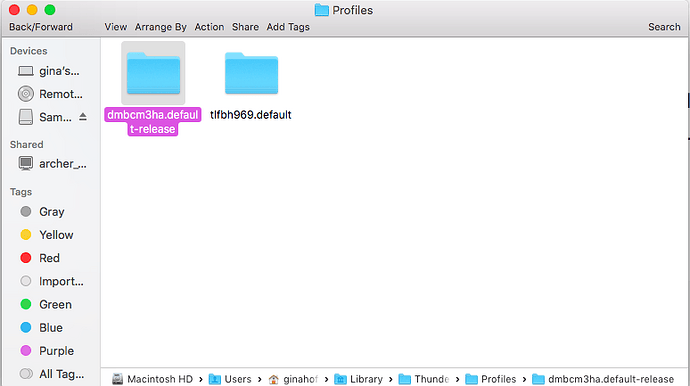Viewport: 690px width, 386px height.
Task: Select the tlfbh969.default folder icon
Action: 251,73
